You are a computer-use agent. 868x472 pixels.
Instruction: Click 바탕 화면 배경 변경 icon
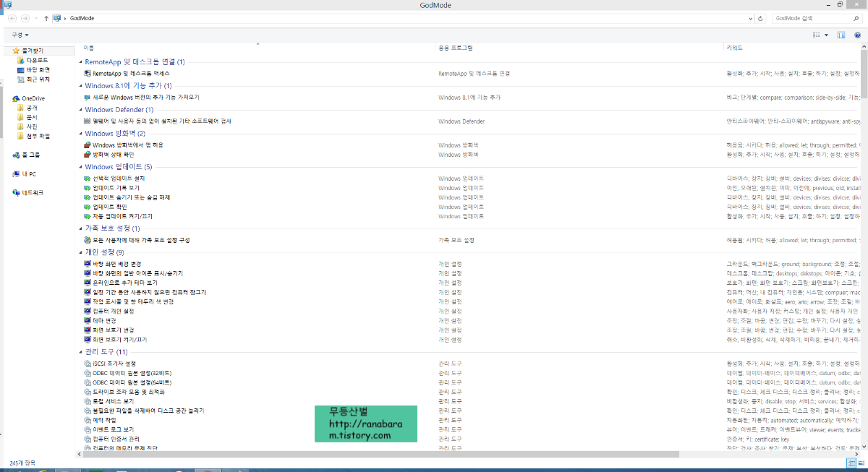[x=88, y=264]
